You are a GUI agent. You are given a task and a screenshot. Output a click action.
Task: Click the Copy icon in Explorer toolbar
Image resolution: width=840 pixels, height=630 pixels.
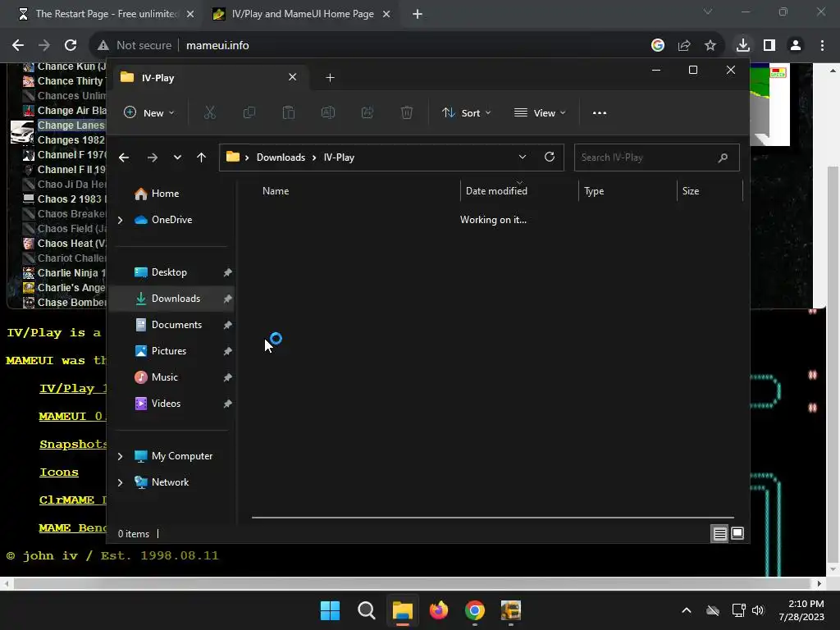(x=249, y=112)
